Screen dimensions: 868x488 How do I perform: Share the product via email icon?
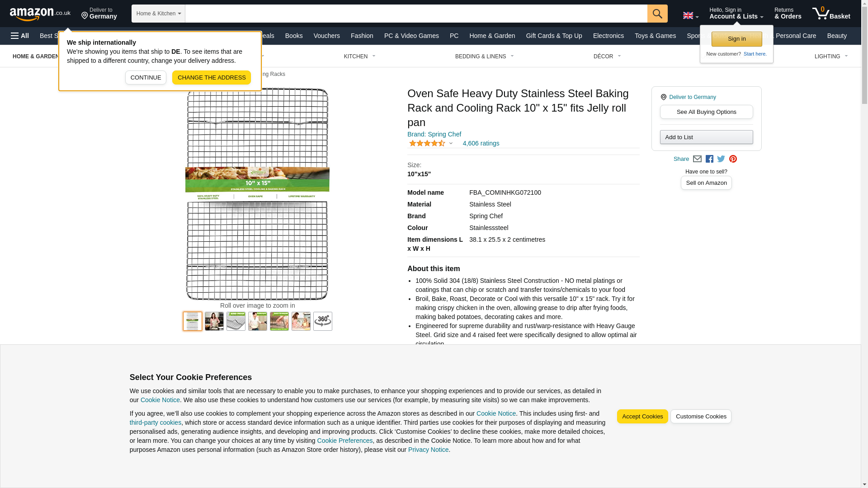point(697,159)
